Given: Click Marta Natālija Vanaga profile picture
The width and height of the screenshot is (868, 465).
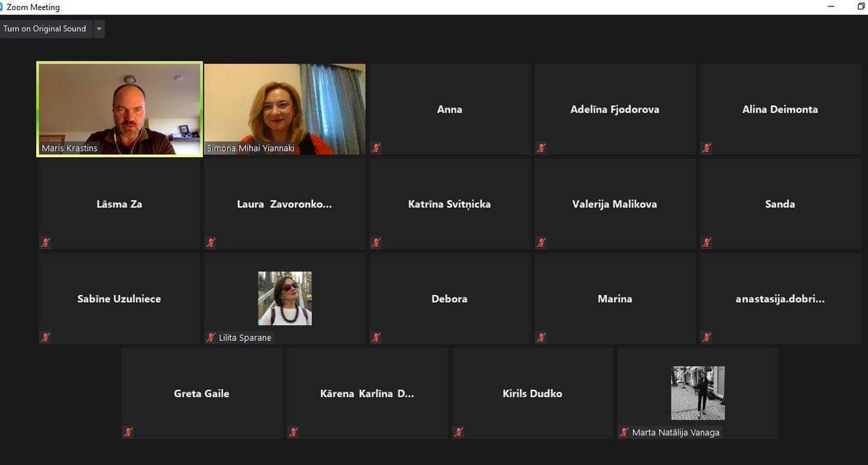Looking at the screenshot, I should click(x=698, y=393).
